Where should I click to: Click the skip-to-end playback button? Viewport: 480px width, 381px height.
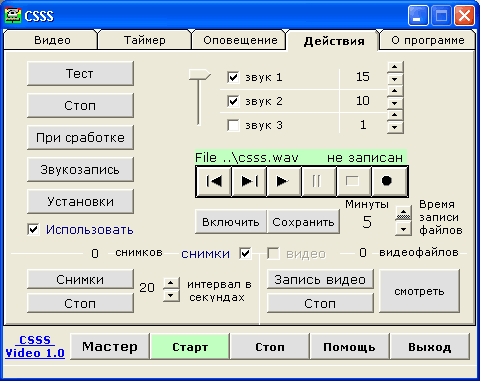249,181
